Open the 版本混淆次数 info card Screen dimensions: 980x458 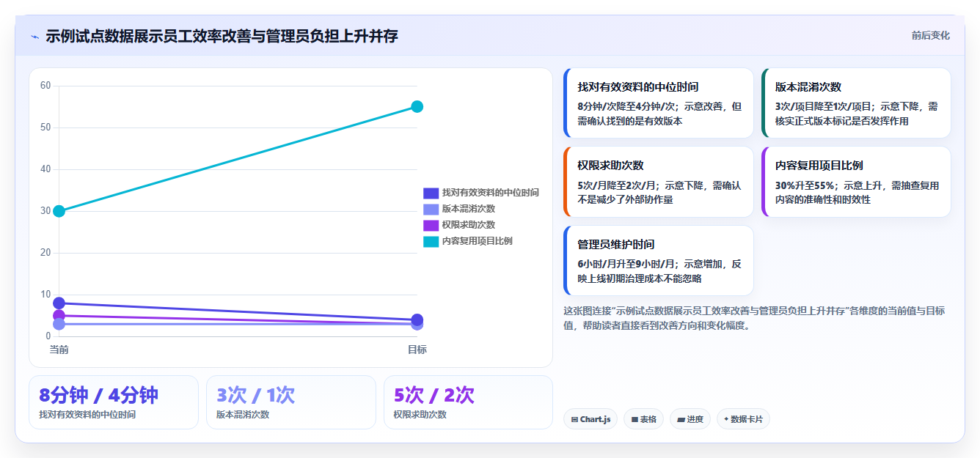click(856, 103)
